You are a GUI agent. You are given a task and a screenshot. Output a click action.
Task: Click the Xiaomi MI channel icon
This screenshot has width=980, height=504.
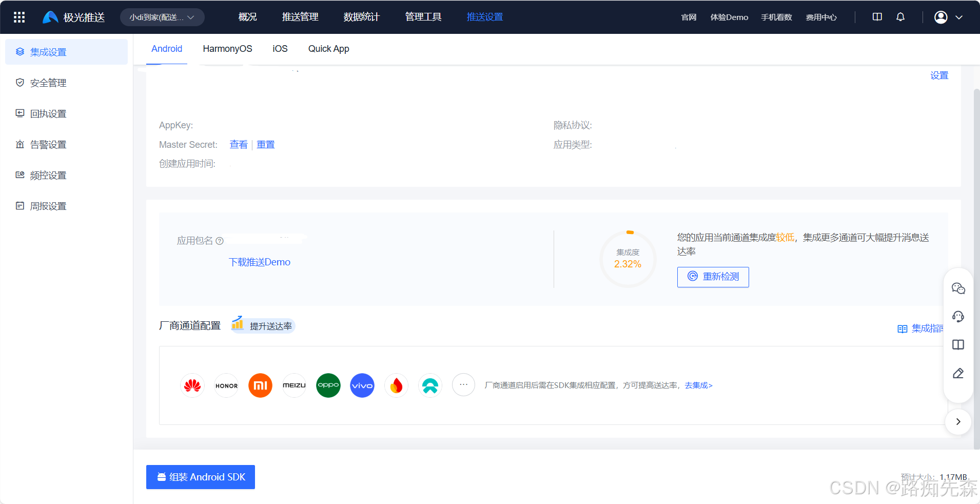(x=260, y=385)
